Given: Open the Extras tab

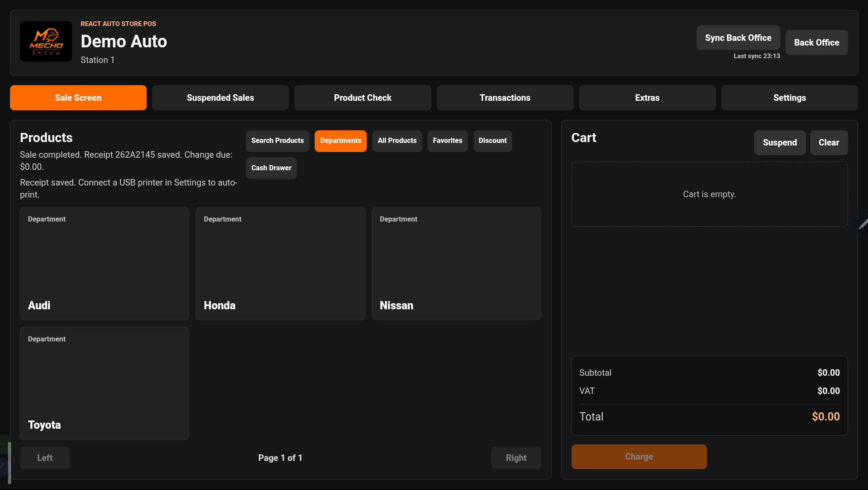Looking at the screenshot, I should [648, 98].
